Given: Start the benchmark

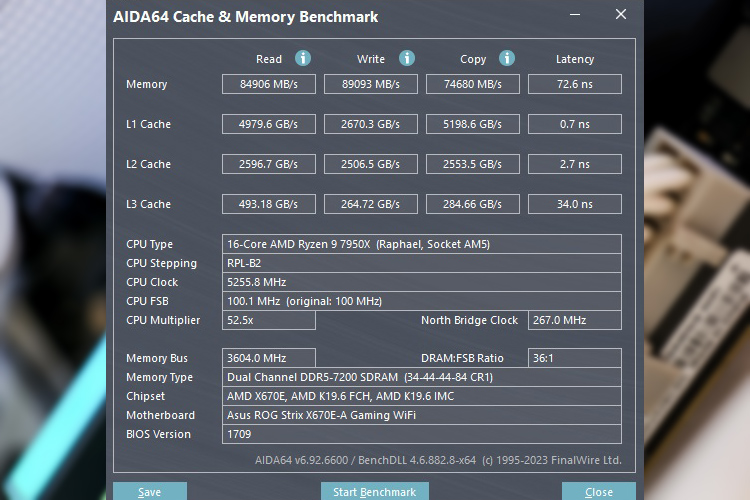Looking at the screenshot, I should 375,491.
